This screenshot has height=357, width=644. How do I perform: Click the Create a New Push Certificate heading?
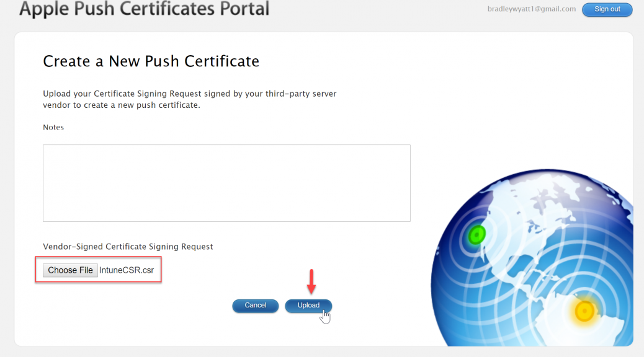(151, 61)
